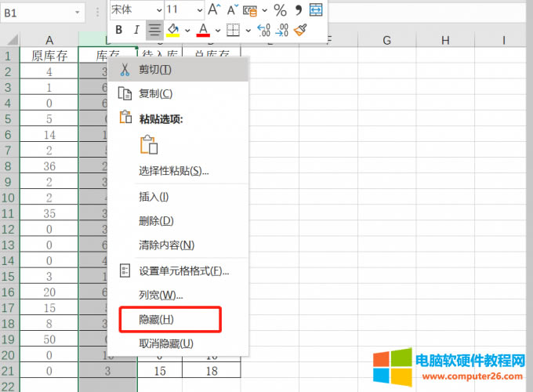Viewport: 533px width, 392px height.
Task: Select row 21 header
Action: [x=9, y=371]
